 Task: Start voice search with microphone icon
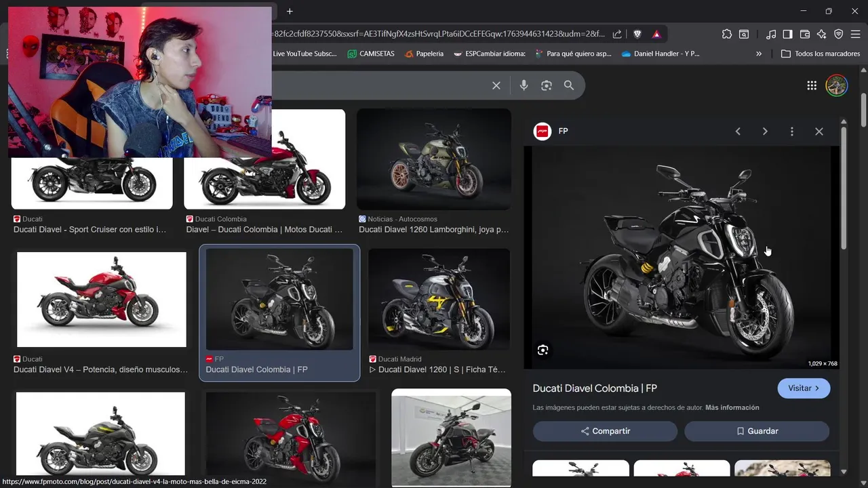tap(524, 85)
